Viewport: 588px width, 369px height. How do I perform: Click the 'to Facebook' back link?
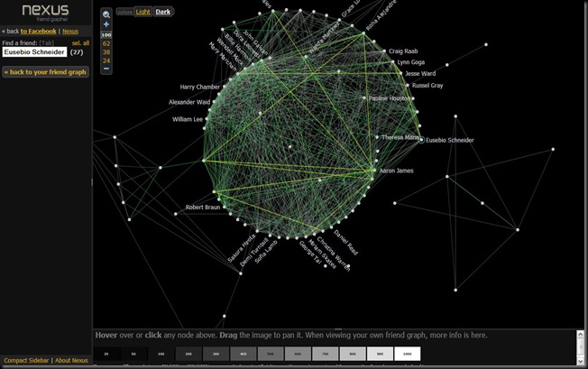tap(38, 31)
